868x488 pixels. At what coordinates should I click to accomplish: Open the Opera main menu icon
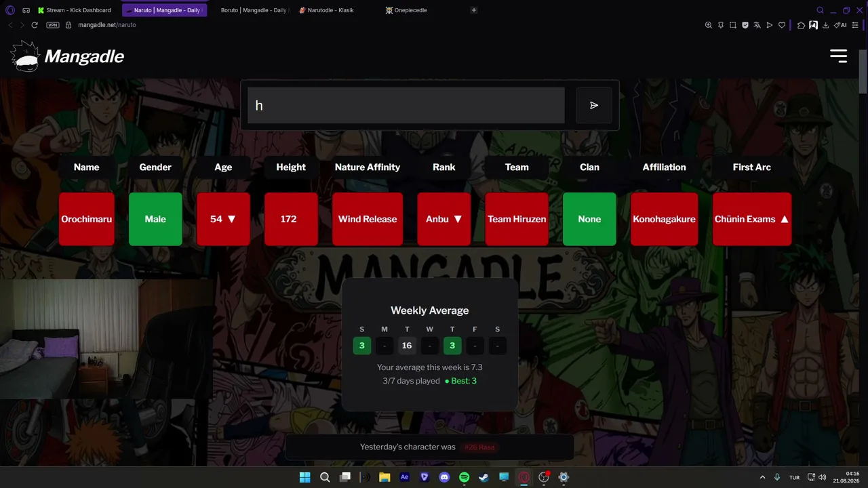pyautogui.click(x=10, y=10)
